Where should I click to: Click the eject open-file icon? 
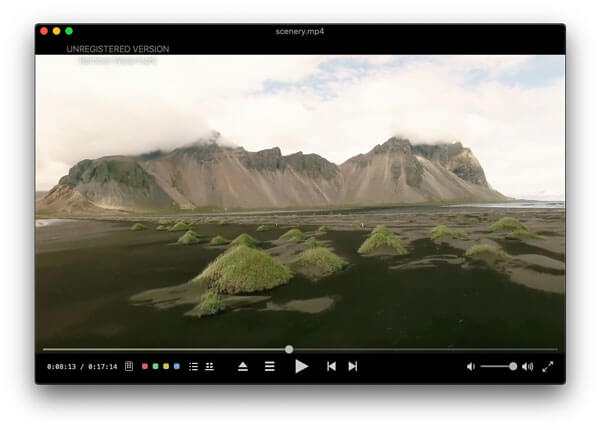(x=243, y=366)
